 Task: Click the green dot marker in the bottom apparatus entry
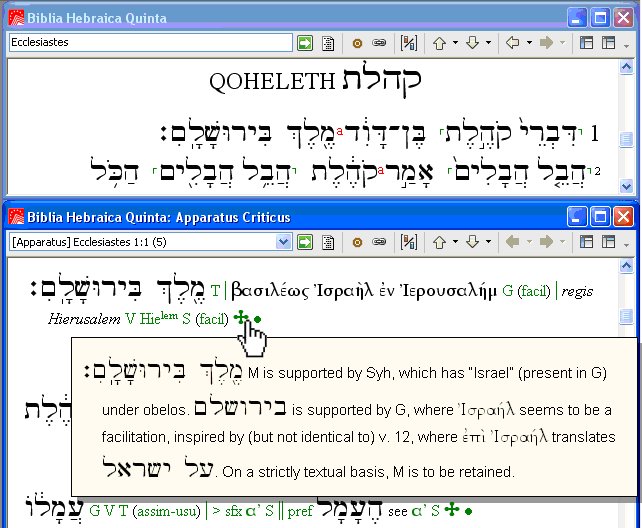(469, 511)
